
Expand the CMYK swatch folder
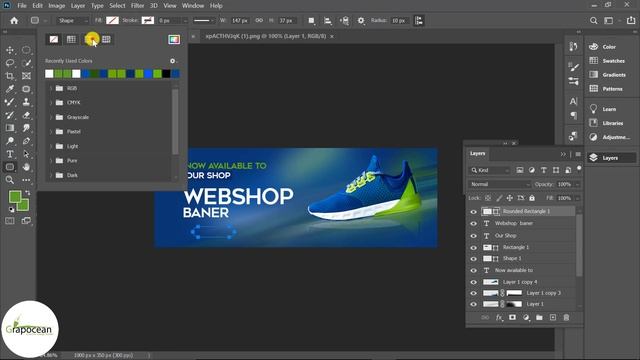coord(51,102)
